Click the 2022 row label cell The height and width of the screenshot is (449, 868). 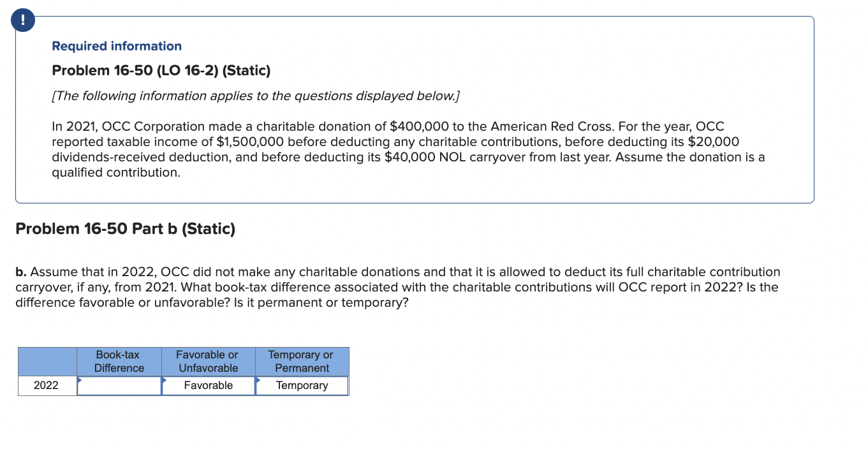[x=47, y=385]
